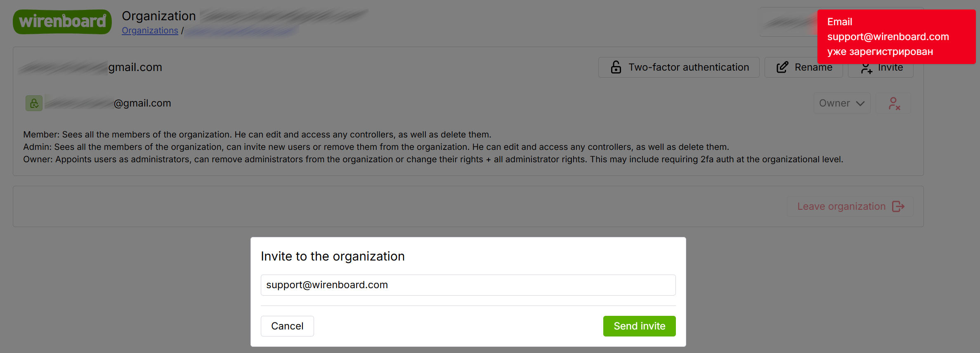Click the remove member icon

[x=893, y=103]
